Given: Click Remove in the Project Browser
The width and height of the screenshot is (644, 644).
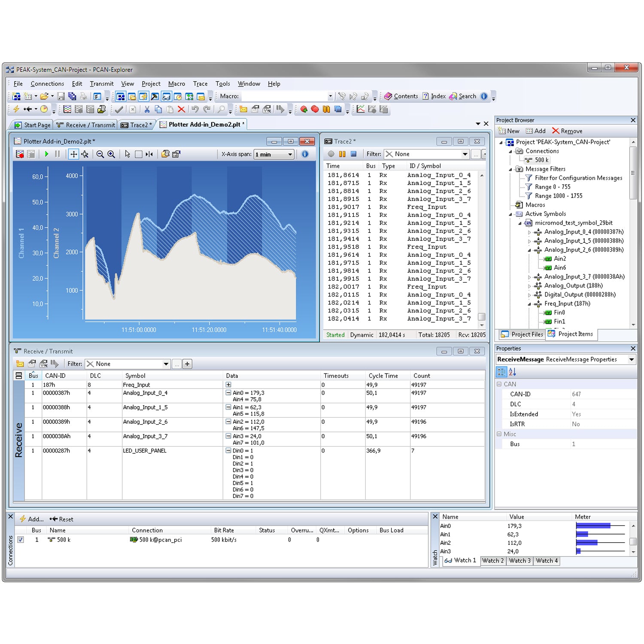Looking at the screenshot, I should point(567,131).
